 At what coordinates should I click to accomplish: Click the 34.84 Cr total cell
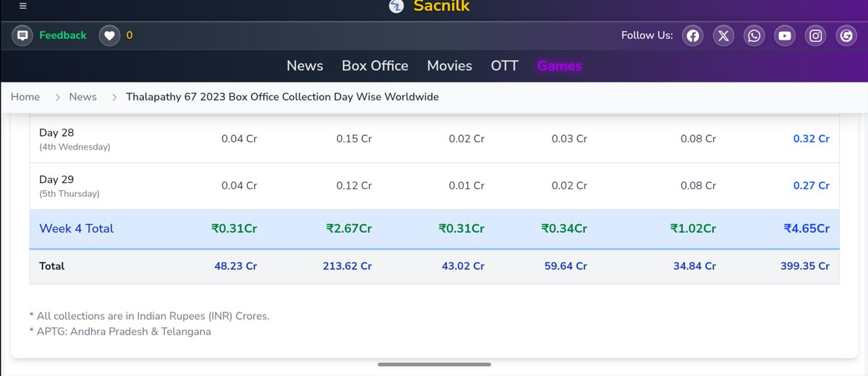click(694, 266)
